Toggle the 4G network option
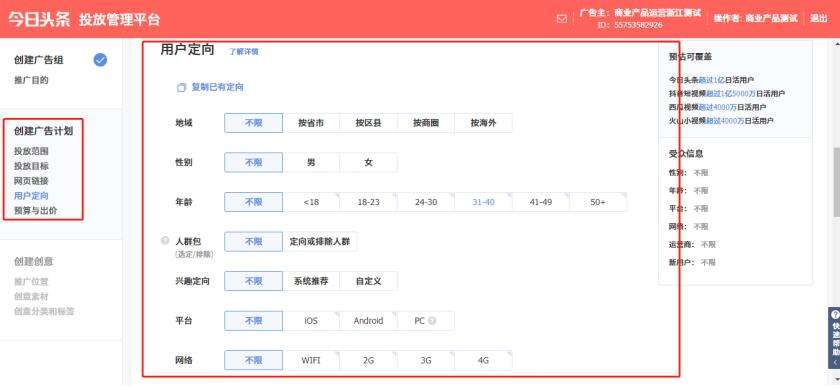The height and width of the screenshot is (388, 840). pyautogui.click(x=483, y=360)
